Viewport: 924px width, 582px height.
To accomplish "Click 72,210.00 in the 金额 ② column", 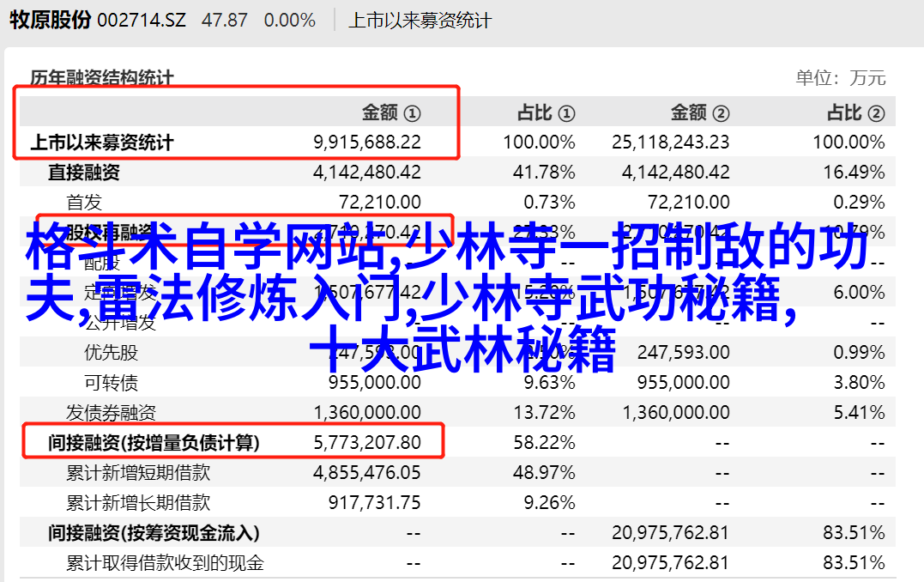I will click(689, 203).
